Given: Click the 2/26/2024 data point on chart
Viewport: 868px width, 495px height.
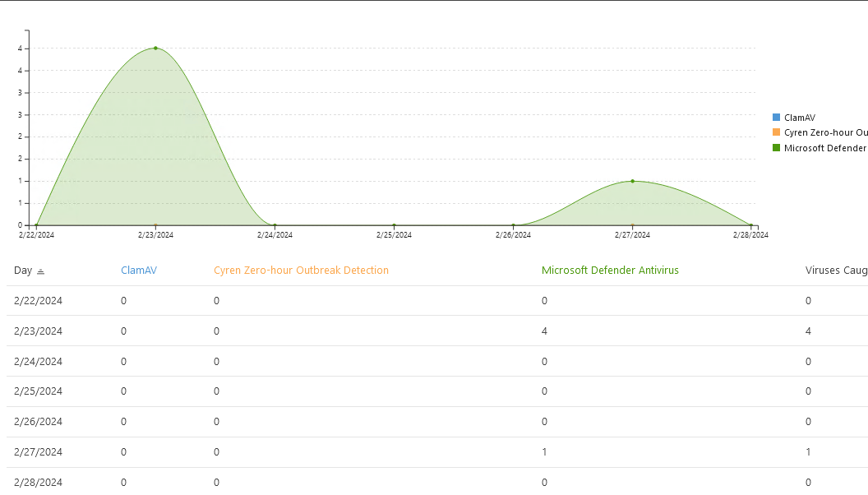Looking at the screenshot, I should point(513,224).
